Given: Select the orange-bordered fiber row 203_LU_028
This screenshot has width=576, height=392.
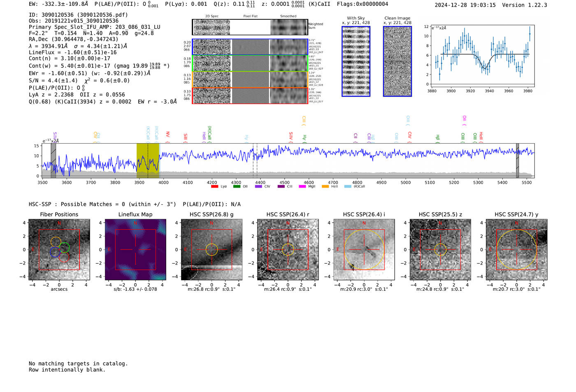Looking at the screenshot, I should coord(250,79).
